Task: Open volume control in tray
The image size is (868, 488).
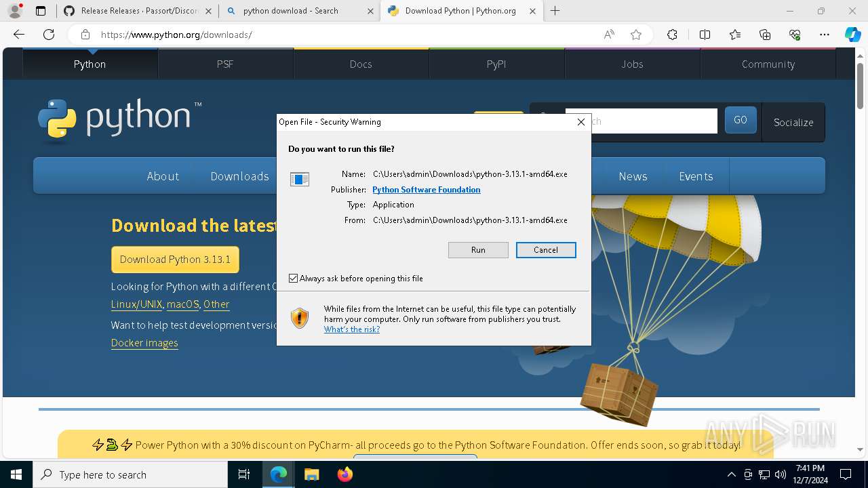Action: pyautogui.click(x=781, y=474)
